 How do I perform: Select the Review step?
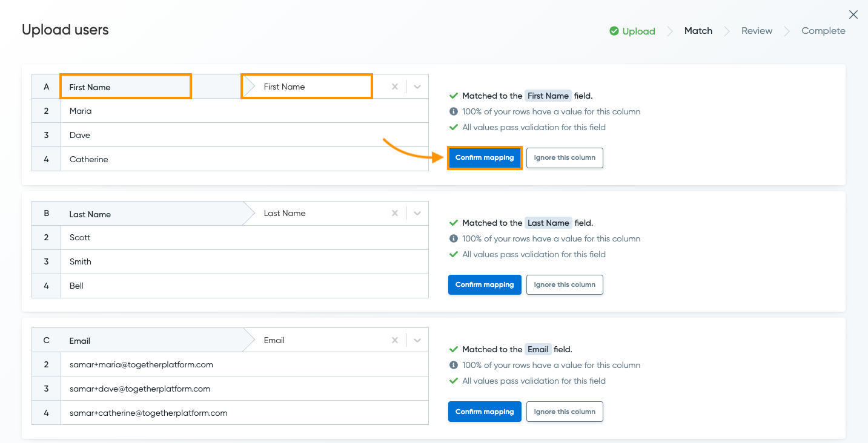[757, 31]
